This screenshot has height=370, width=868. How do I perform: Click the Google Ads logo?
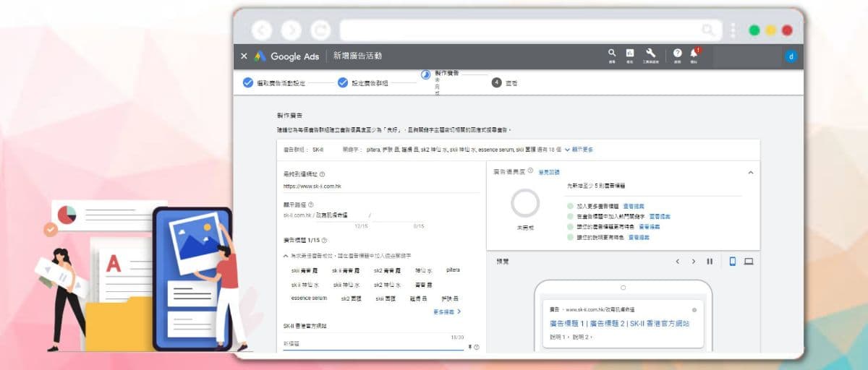[x=286, y=56]
